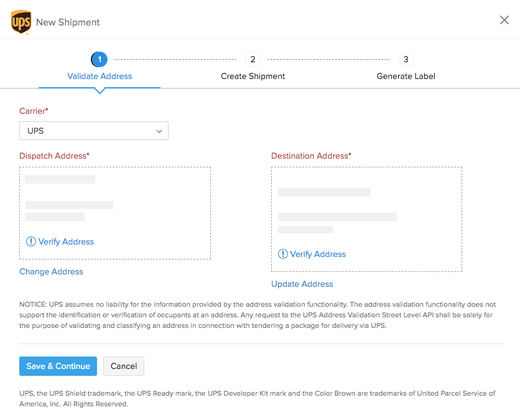The width and height of the screenshot is (520, 420).
Task: Click the Update Address link
Action: pyautogui.click(x=302, y=284)
